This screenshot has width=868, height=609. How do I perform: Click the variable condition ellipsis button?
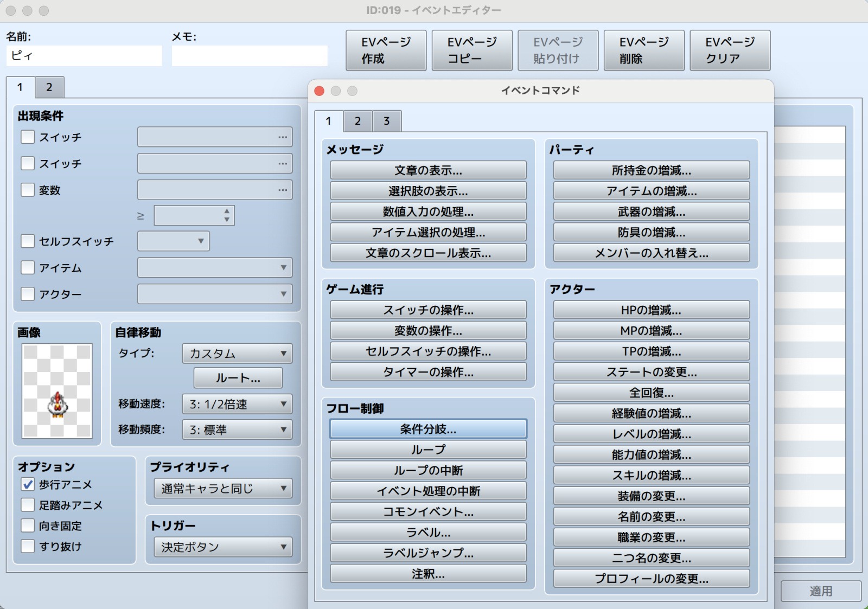click(x=283, y=190)
